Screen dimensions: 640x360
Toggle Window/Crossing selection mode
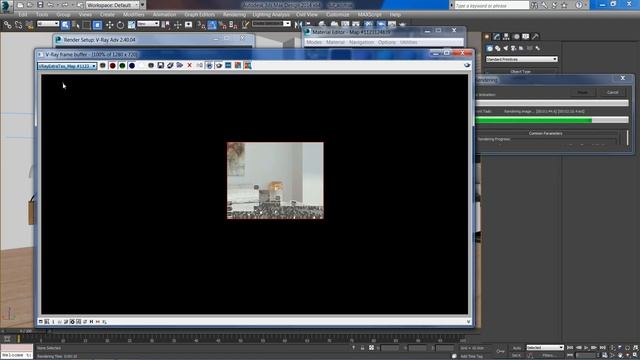[x=97, y=25]
